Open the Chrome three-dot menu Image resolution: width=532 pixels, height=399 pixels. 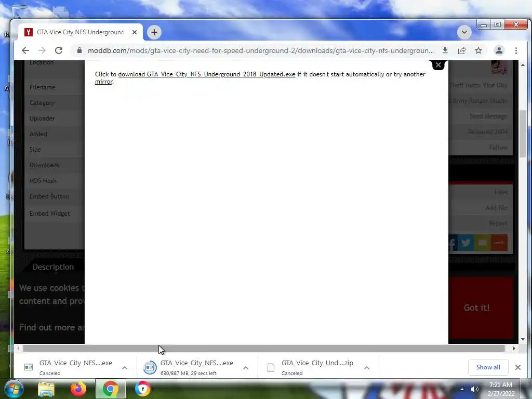[x=516, y=50]
